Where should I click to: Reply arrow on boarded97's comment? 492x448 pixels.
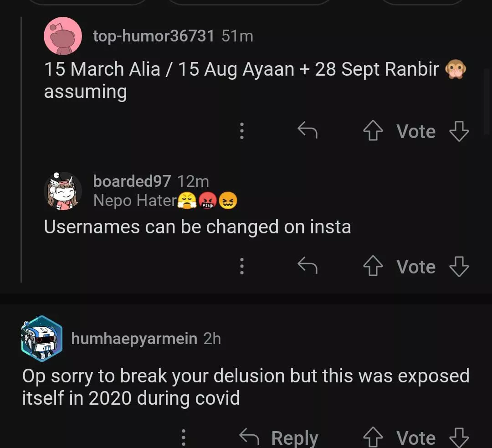click(307, 266)
